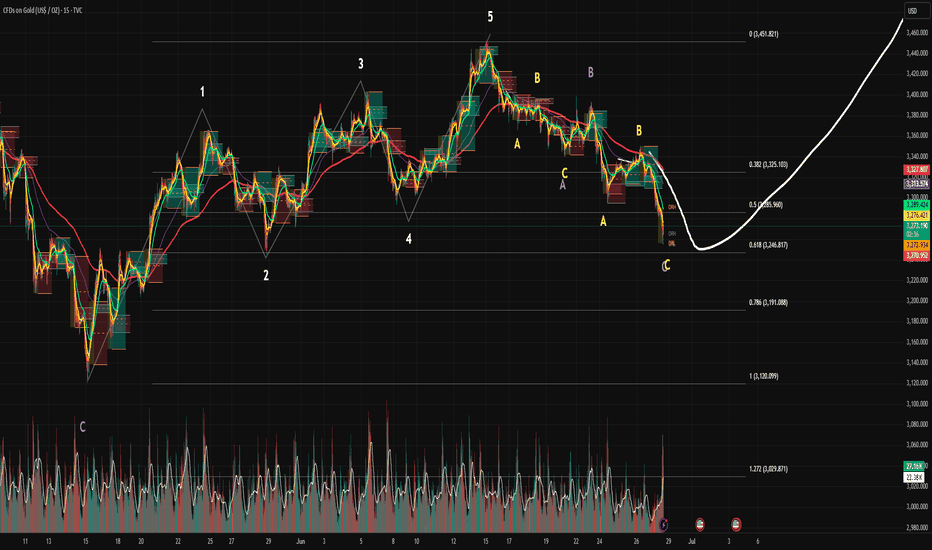Select Elliott wave label 2
932x550 pixels.
coord(266,275)
